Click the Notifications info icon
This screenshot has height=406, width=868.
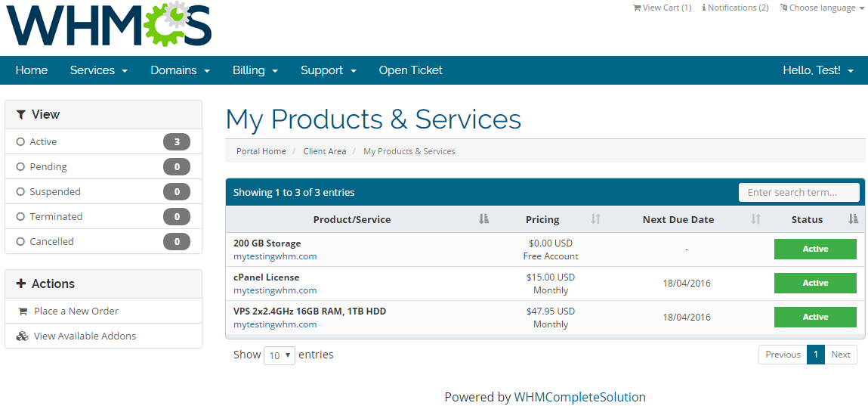click(x=703, y=8)
